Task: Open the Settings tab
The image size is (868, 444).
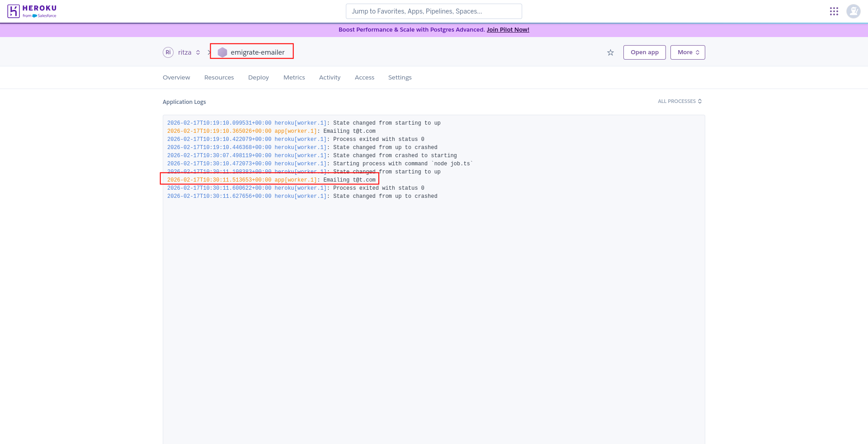Action: 400,77
